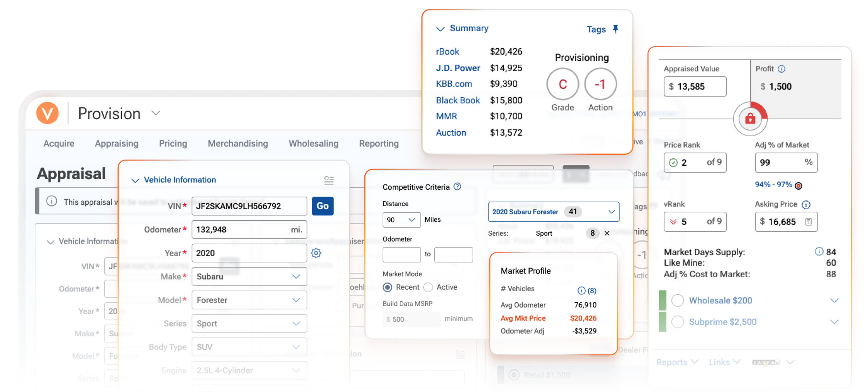868x392 pixels.
Task: Open the Distance 90 miles dropdown
Action: (401, 220)
